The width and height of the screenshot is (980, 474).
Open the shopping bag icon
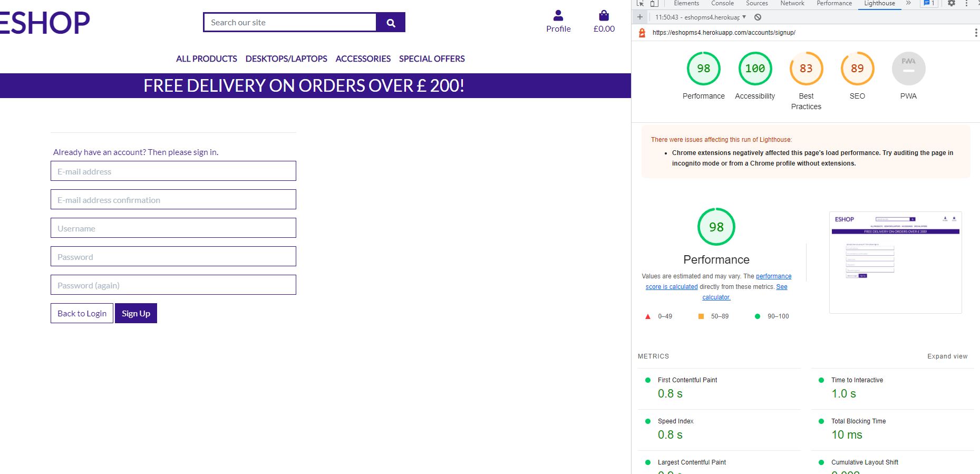pos(604,16)
